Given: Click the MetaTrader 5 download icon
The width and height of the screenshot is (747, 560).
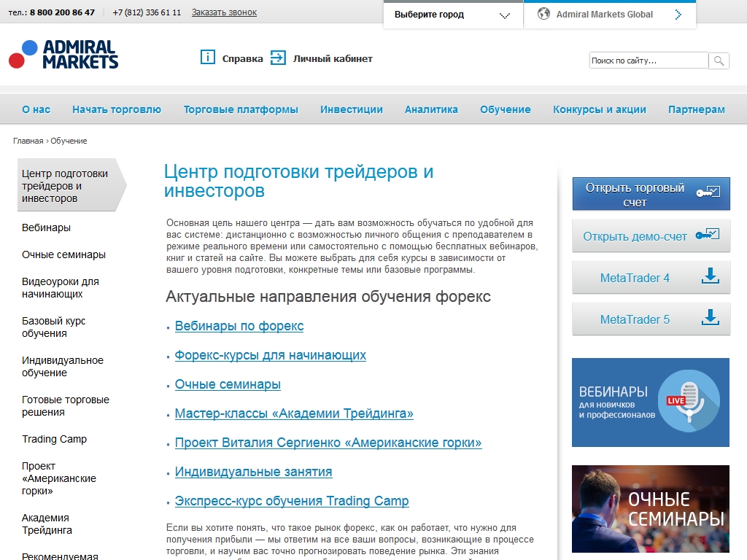Looking at the screenshot, I should [709, 319].
